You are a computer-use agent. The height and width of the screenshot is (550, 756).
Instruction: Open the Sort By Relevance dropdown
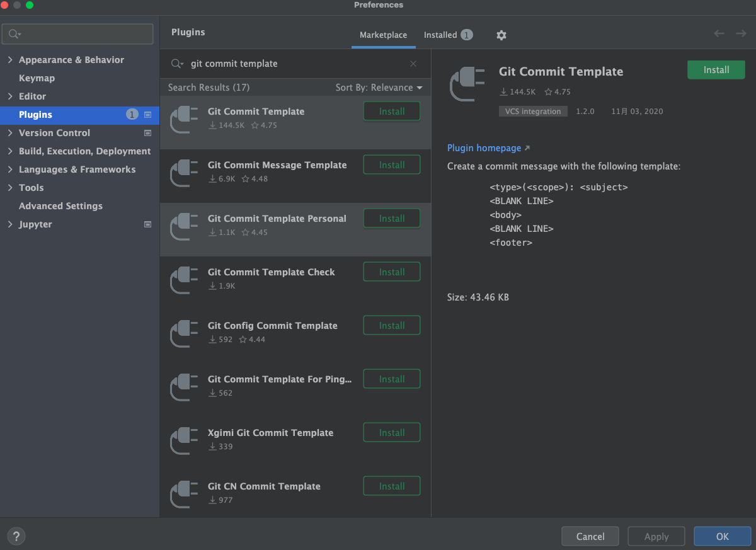coord(379,88)
